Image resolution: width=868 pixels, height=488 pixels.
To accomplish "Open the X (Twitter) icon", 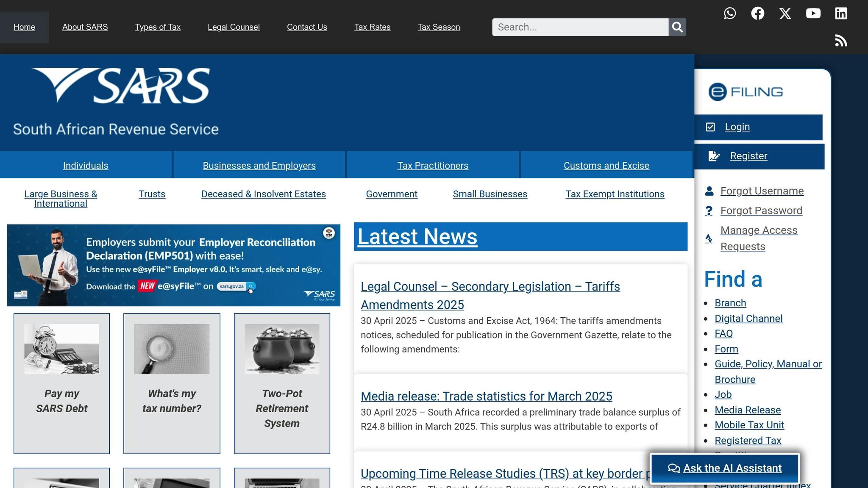I will [785, 14].
